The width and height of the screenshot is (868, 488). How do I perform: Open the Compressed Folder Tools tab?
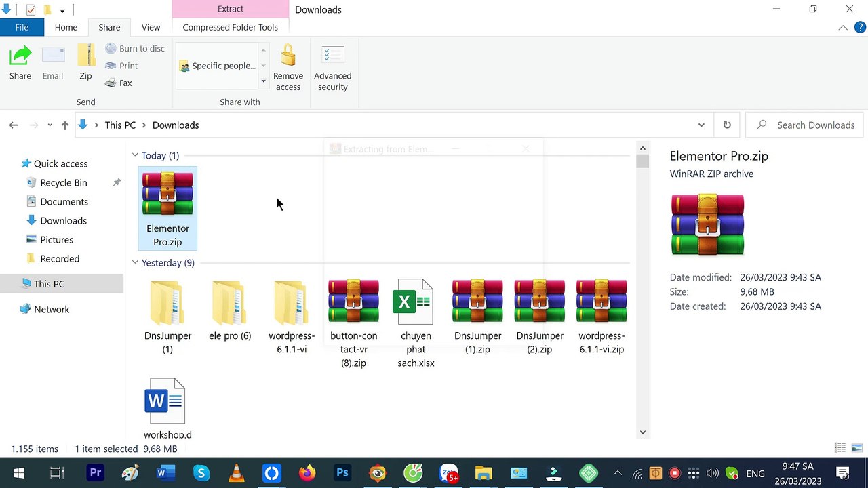click(230, 27)
